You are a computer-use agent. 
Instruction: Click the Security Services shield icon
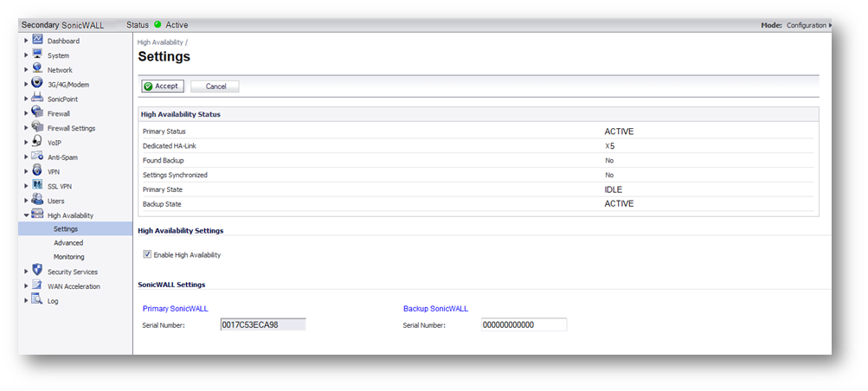click(37, 271)
